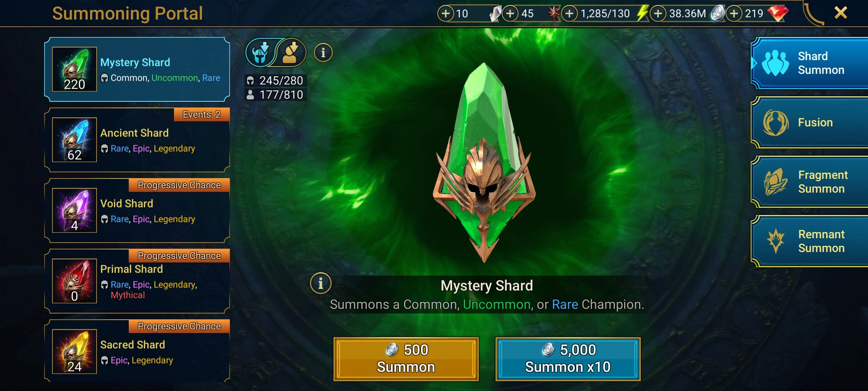Click the info icon near the toggle
The image size is (868, 391).
coord(323,53)
